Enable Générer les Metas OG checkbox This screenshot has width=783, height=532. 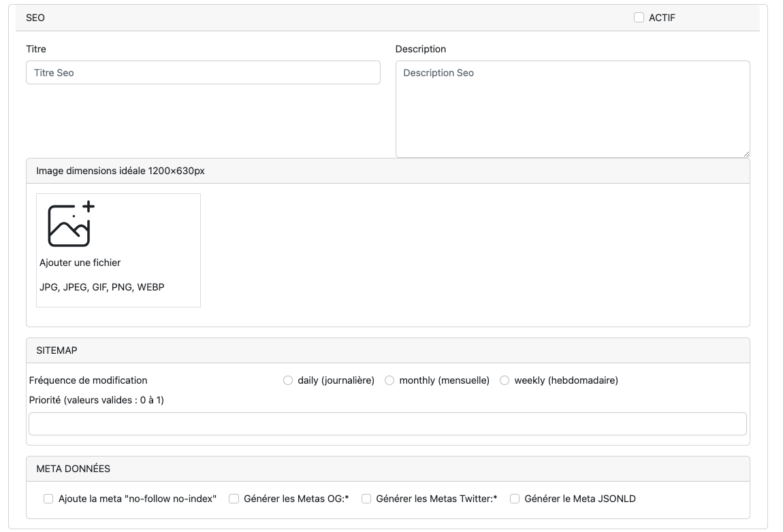click(234, 499)
